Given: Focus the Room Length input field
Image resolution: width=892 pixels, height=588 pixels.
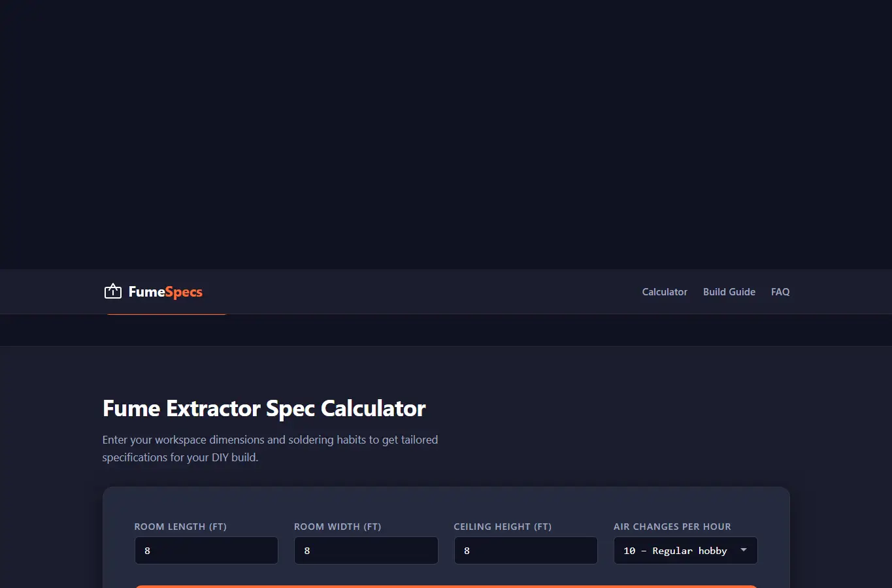Looking at the screenshot, I should (206, 551).
